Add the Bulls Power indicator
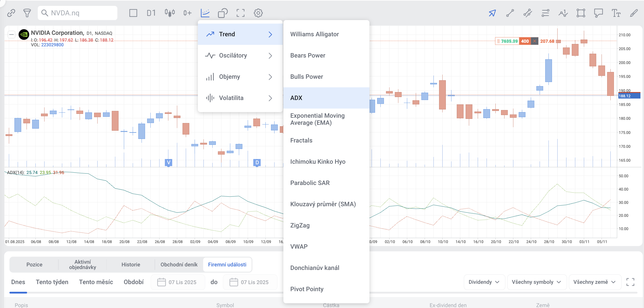644x308 pixels. coord(326,77)
